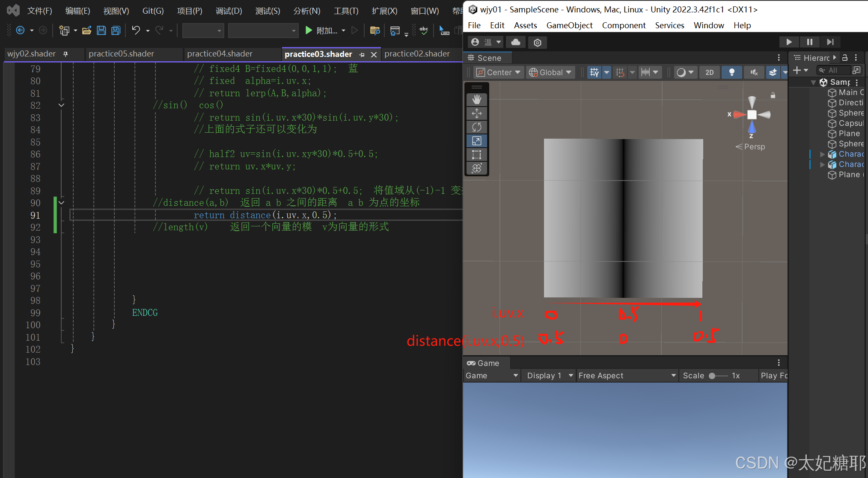Adjust the Game view Scale slider
Screen dimensions: 868x478
point(712,376)
